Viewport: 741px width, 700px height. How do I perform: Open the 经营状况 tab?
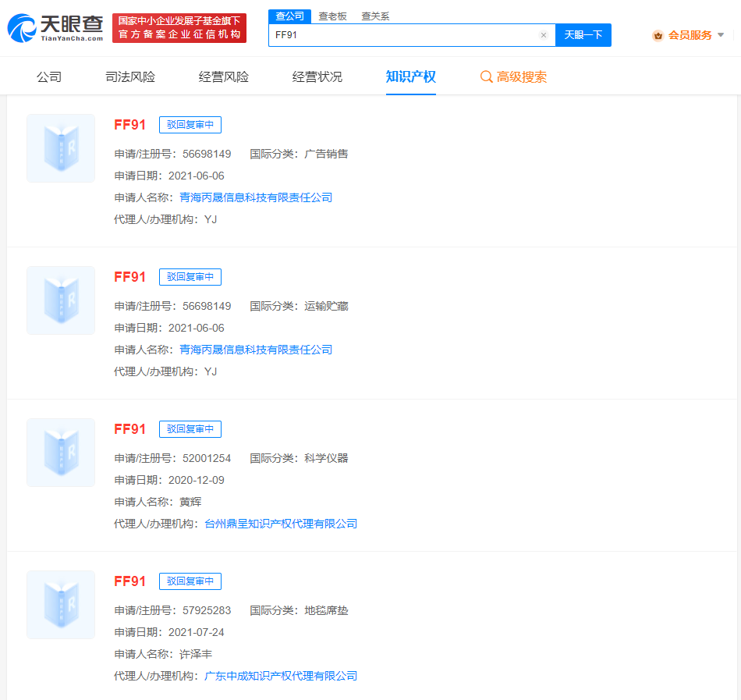pyautogui.click(x=317, y=76)
